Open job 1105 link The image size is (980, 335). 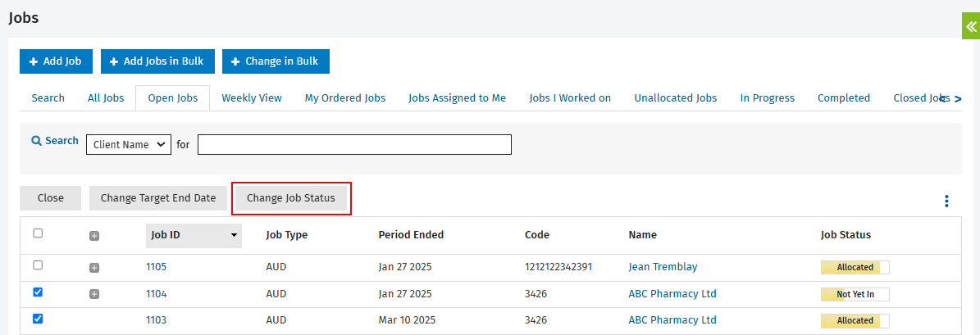157,267
